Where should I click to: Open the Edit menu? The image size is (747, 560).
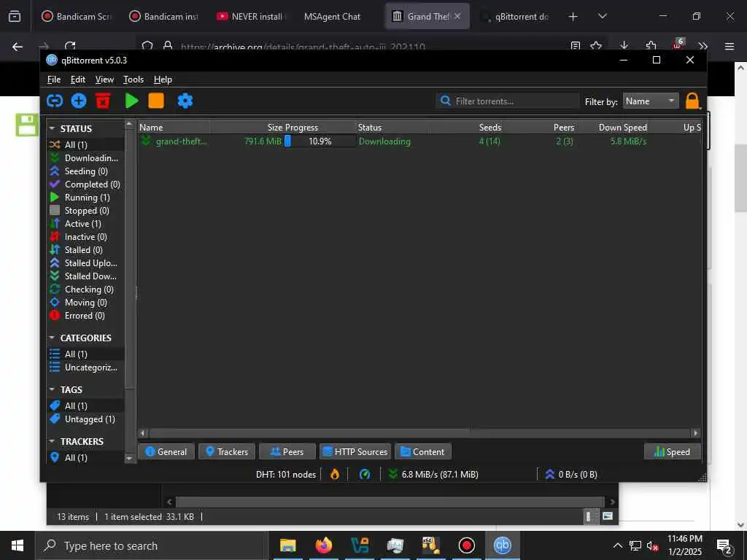pos(77,79)
